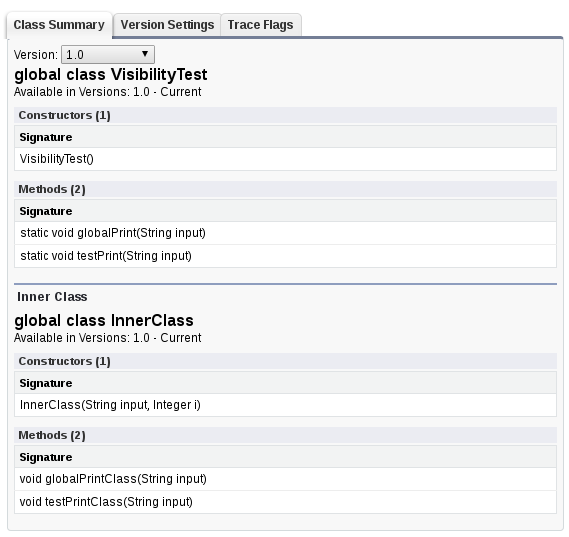569x537 pixels.
Task: Click the InnerClass 'Methods (2)' header
Action: (x=285, y=435)
